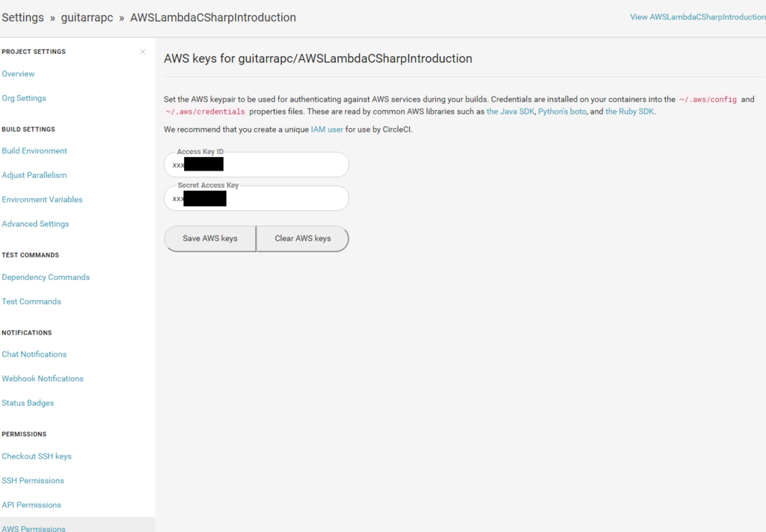766x532 pixels.
Task: Click the AWS keys page heading
Action: [x=318, y=58]
